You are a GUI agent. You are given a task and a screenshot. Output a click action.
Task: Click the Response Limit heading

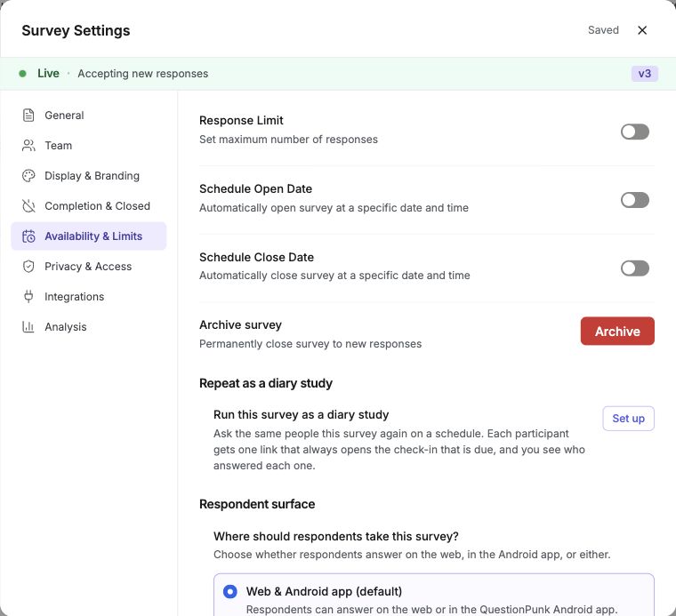click(241, 120)
